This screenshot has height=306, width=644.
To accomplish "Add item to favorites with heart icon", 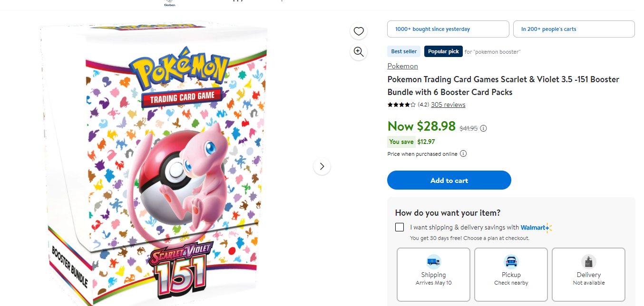I will 359,31.
